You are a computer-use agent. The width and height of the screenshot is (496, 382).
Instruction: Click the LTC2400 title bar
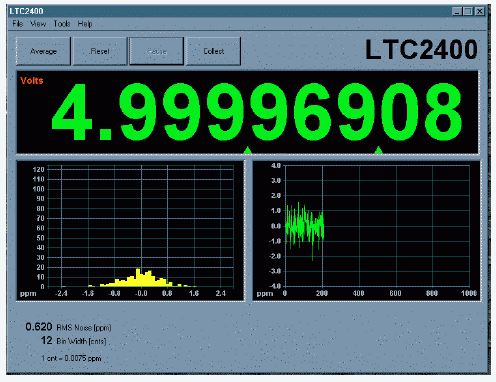pyautogui.click(x=230, y=11)
